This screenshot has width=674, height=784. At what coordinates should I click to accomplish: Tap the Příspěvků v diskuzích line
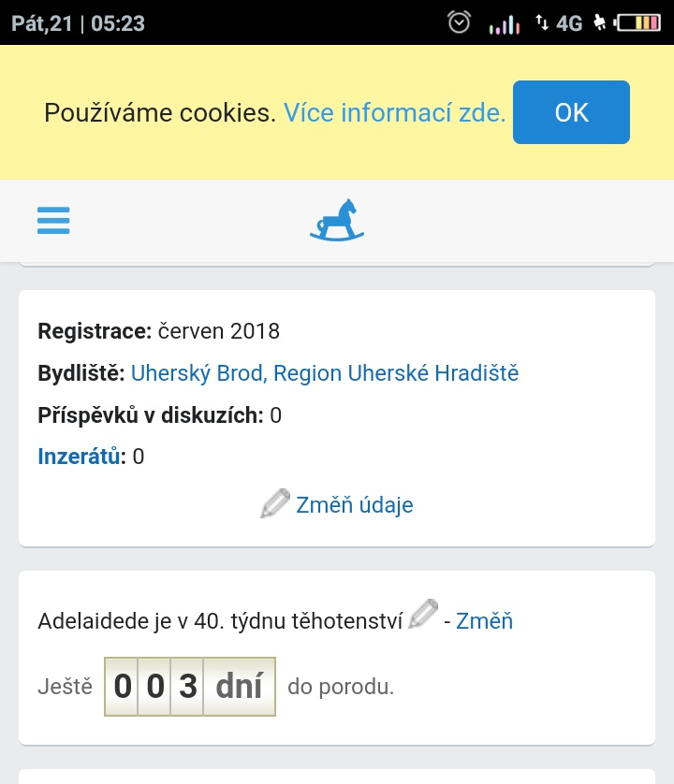pyautogui.click(x=159, y=415)
